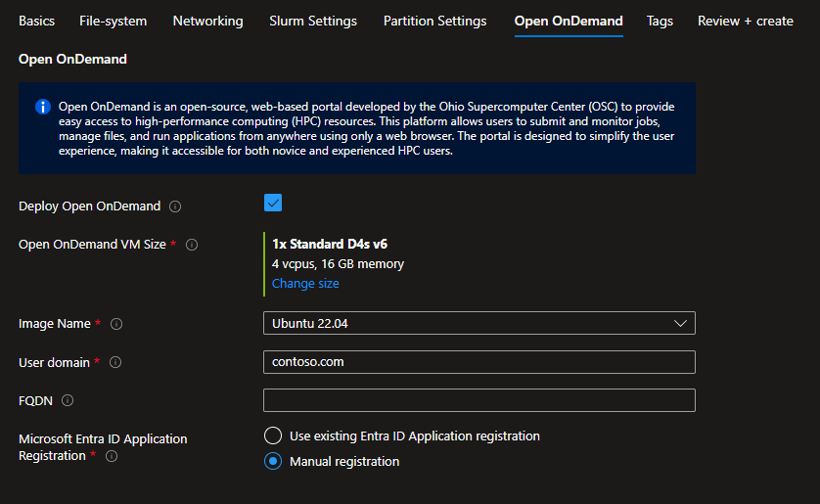Click the Change size link
Screen dimensions: 820x504
pyautogui.click(x=305, y=284)
